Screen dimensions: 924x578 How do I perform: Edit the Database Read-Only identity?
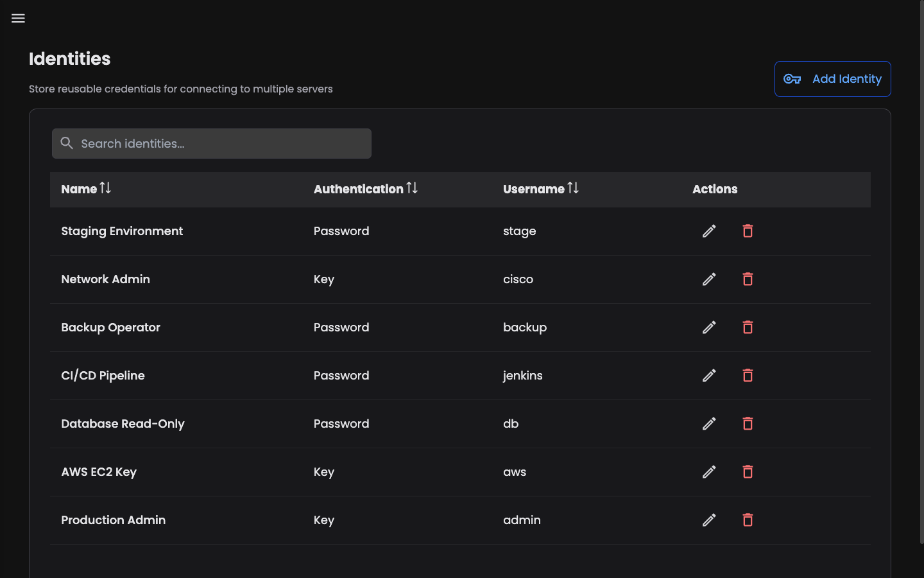(709, 423)
